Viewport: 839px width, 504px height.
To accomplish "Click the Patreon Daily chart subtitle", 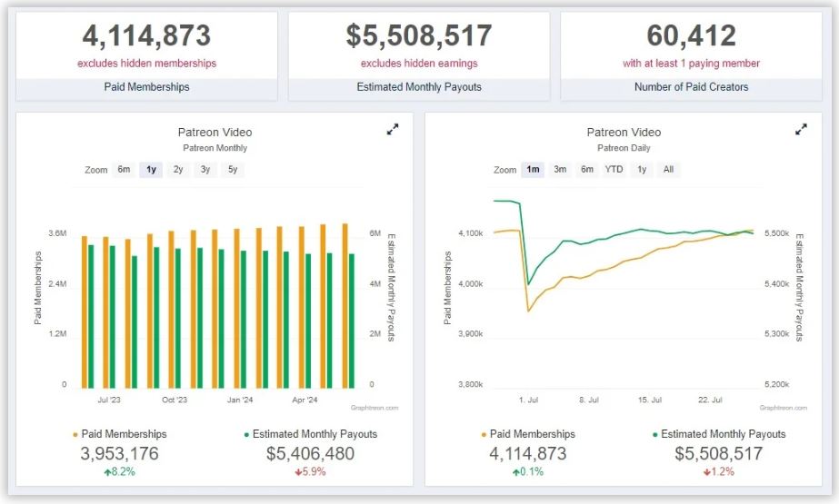I will pyautogui.click(x=624, y=148).
